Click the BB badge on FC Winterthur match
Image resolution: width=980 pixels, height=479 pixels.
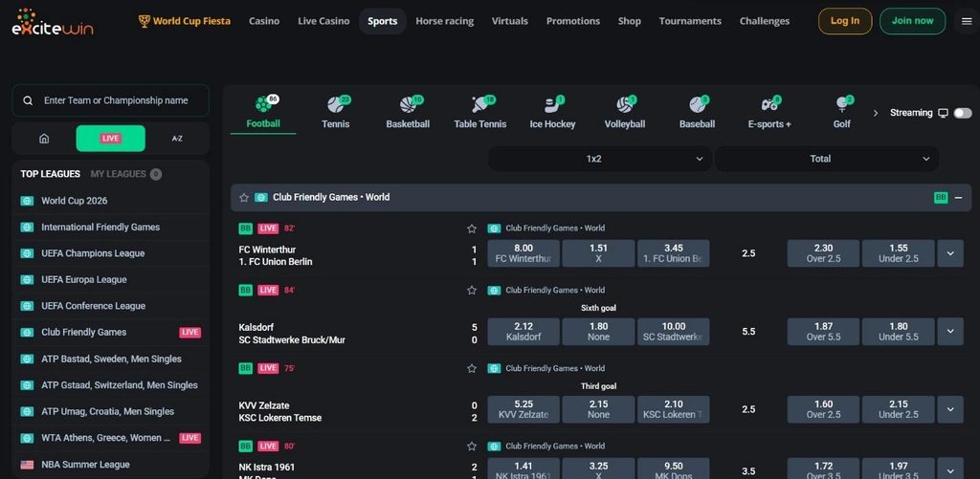click(246, 229)
